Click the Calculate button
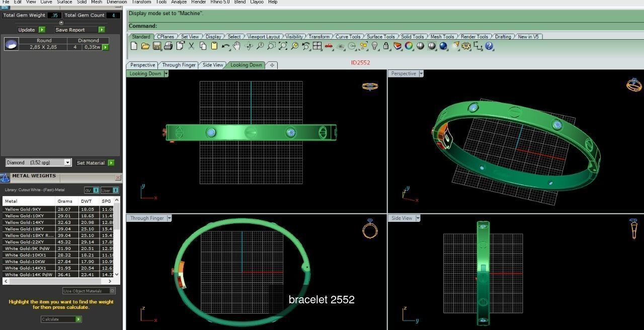644x330 pixels. [x=61, y=319]
